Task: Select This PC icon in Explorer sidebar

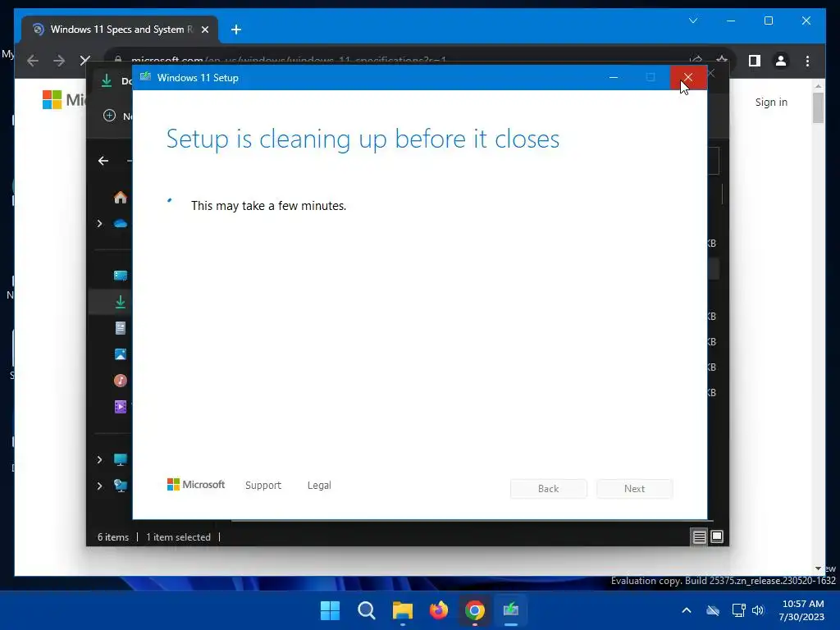Action: coord(120,459)
